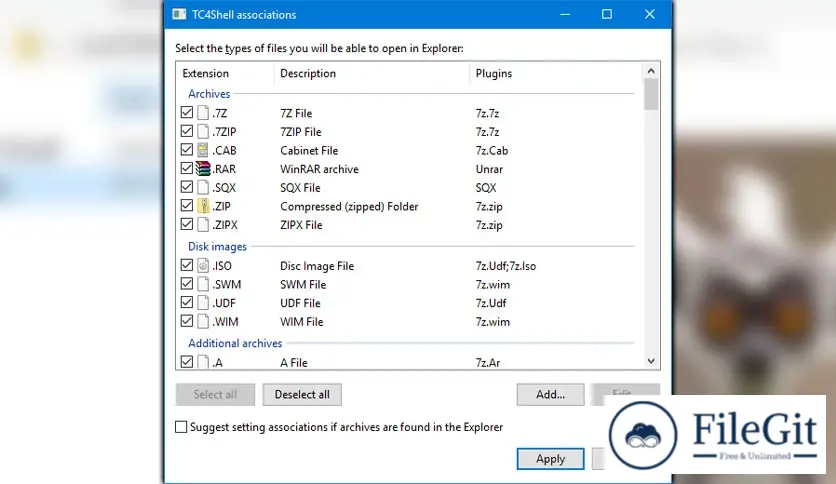
Task: Click the .A file type icon
Action: tap(203, 362)
